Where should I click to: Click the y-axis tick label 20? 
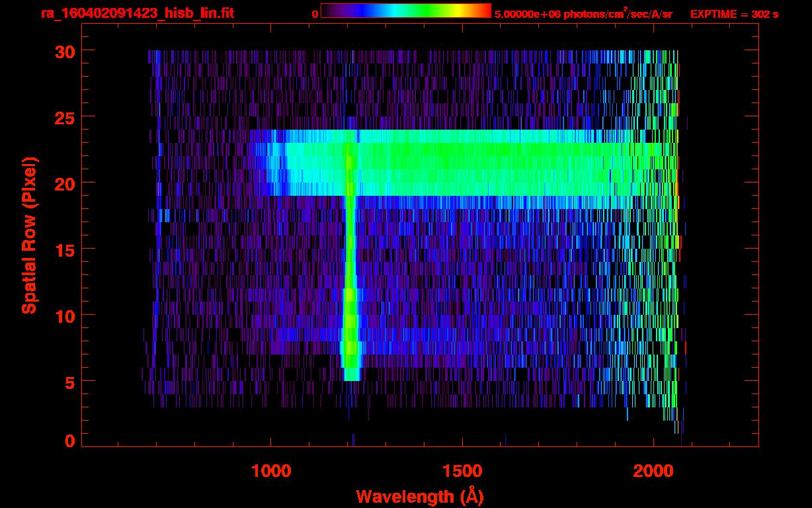[x=65, y=183]
